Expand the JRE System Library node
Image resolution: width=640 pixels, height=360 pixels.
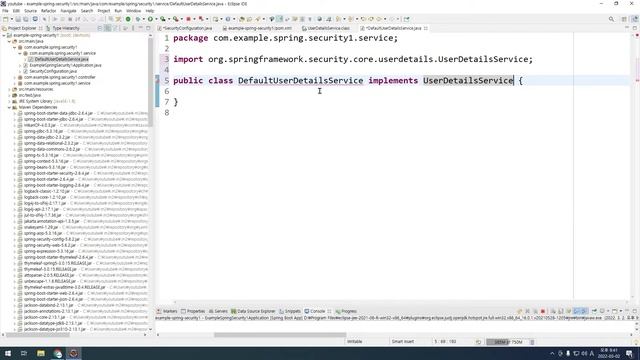point(9,101)
